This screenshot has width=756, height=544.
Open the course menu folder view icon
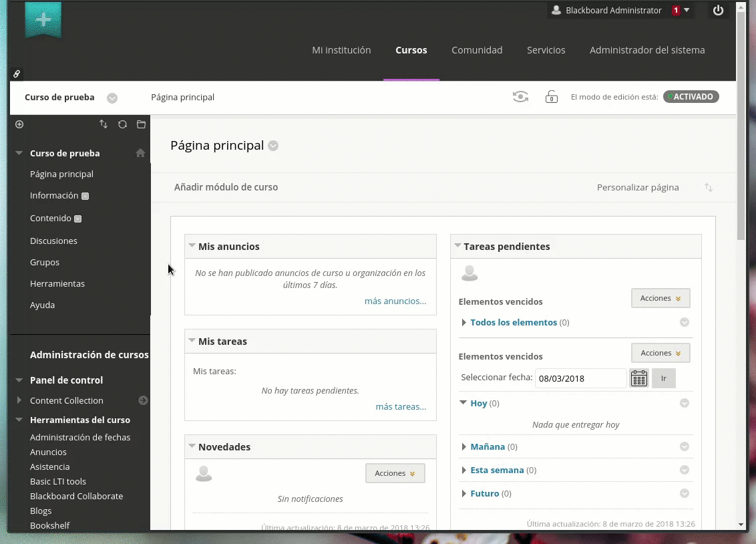point(141,124)
